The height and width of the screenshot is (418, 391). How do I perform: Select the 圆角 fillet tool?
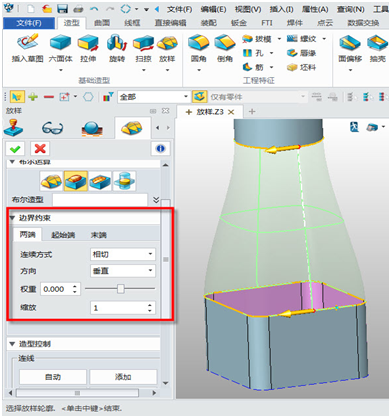tap(198, 50)
